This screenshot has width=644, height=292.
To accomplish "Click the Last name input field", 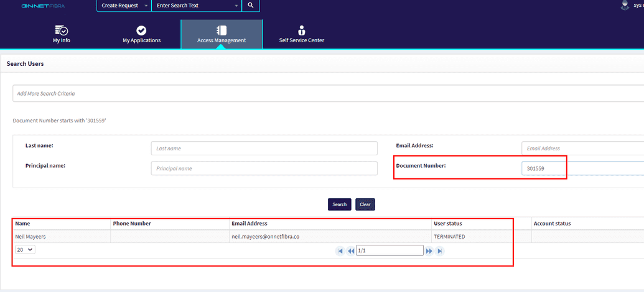I will pos(264,148).
